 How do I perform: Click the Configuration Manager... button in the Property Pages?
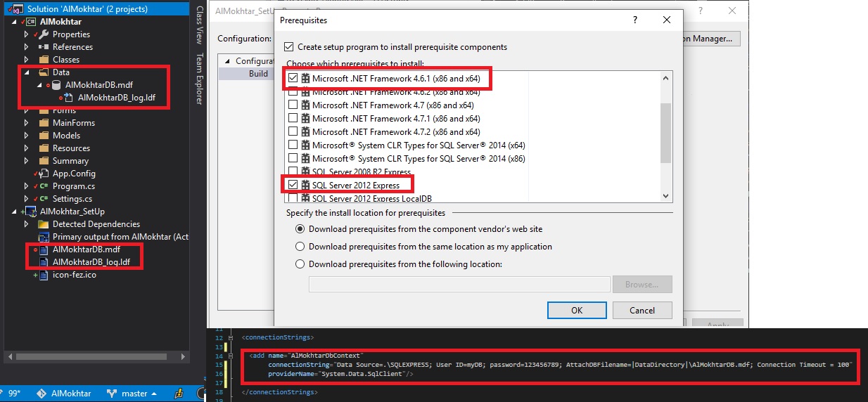point(711,39)
